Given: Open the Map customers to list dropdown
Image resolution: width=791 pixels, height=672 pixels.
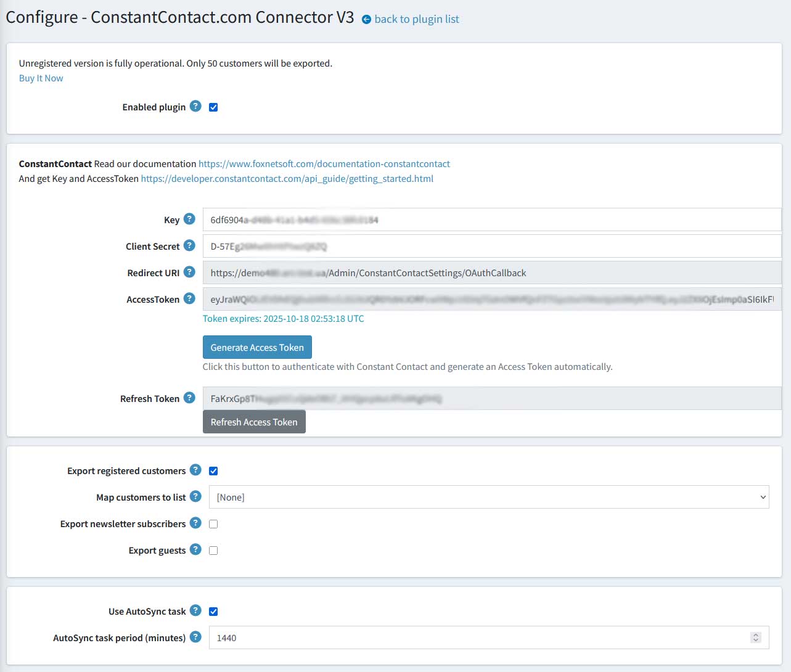Looking at the screenshot, I should (x=488, y=497).
